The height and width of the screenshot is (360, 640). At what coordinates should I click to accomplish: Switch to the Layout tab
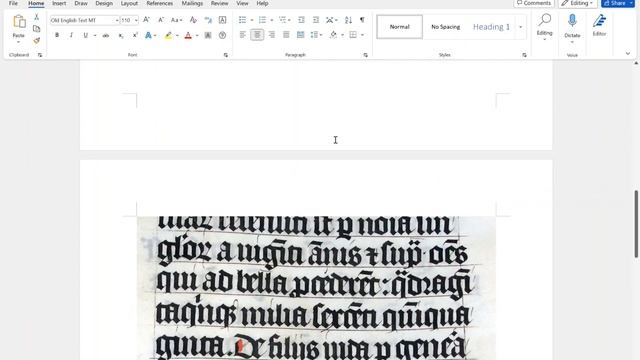coord(129,3)
